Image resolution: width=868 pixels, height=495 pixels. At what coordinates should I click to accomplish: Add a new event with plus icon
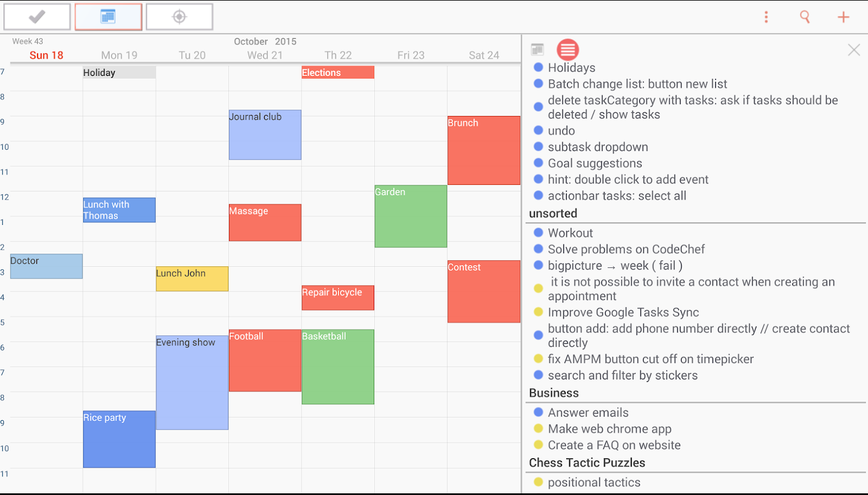pos(843,17)
